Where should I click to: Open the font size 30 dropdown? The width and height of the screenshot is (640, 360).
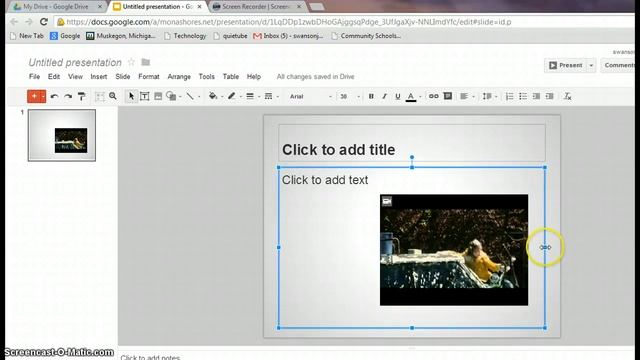click(x=350, y=96)
